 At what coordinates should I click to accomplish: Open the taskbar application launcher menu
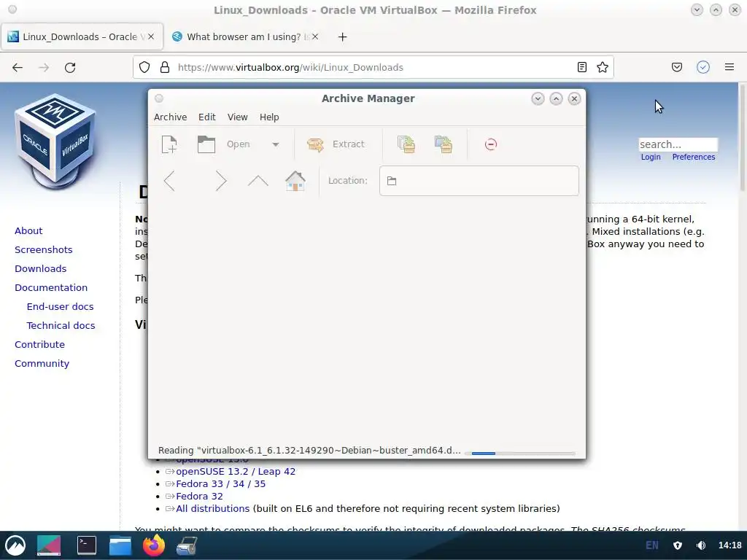click(x=15, y=545)
